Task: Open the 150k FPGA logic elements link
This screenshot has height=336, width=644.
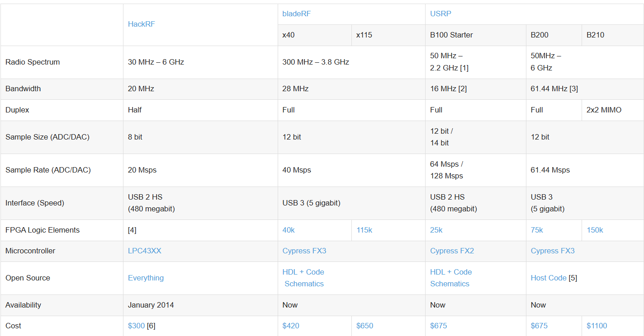Action: point(595,230)
